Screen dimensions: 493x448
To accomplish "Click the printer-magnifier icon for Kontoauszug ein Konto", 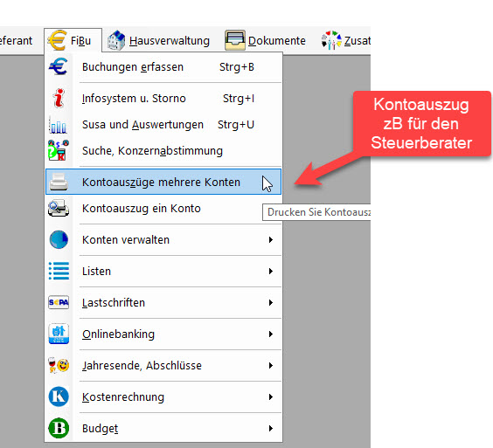I will [59, 208].
